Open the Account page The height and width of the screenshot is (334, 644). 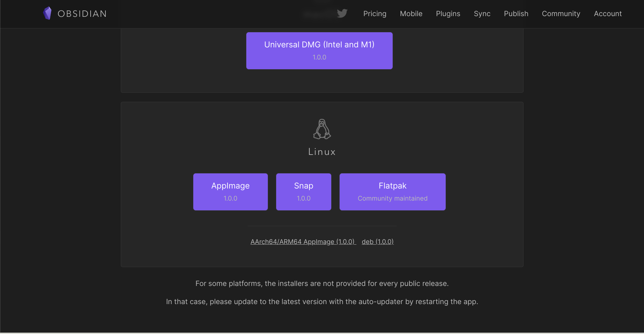pos(607,14)
